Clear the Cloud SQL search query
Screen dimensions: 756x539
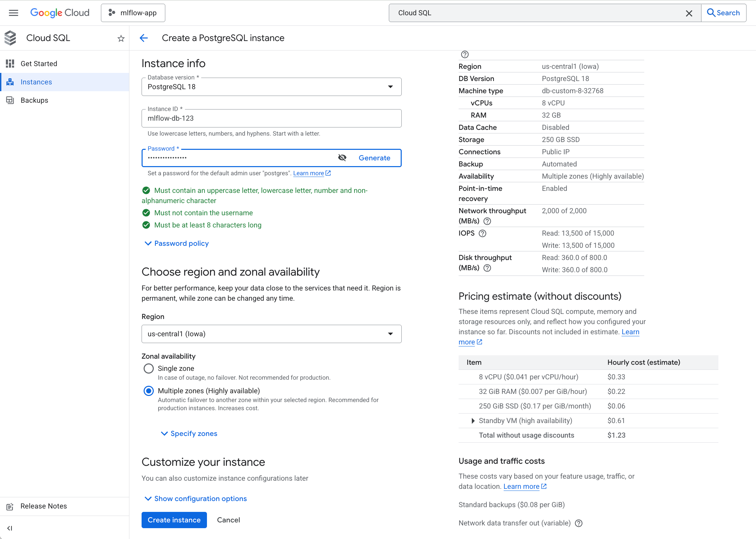tap(689, 13)
